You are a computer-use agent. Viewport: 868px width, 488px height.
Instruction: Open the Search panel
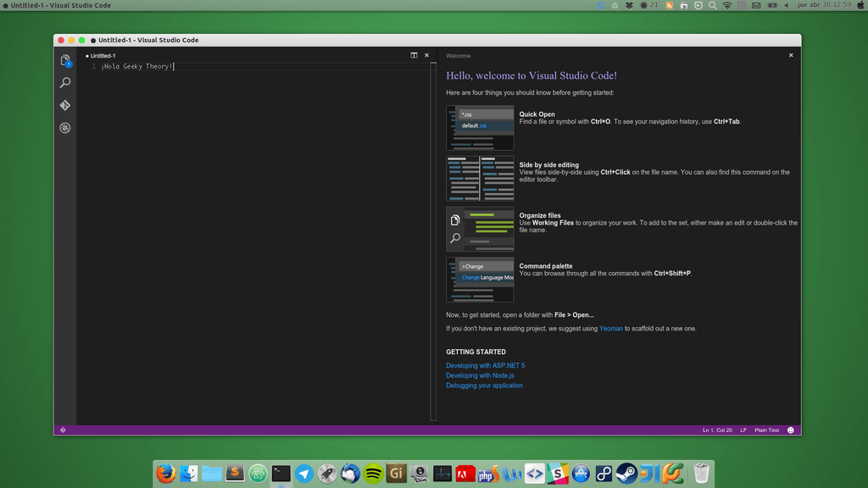[x=64, y=83]
